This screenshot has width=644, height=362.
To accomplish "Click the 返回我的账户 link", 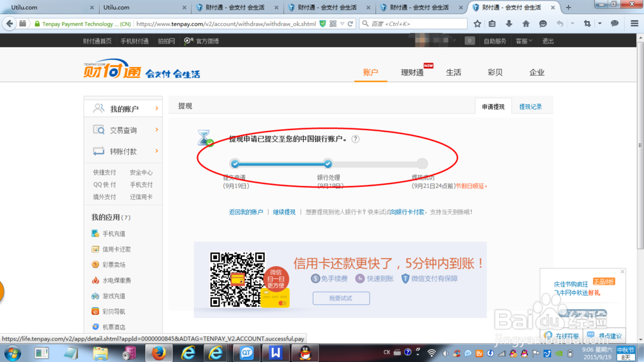I will click(x=246, y=212).
